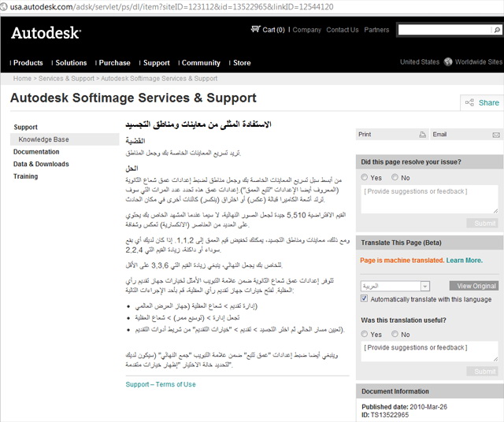Click the Print printer icon
This screenshot has height=422, width=504.
click(x=422, y=135)
